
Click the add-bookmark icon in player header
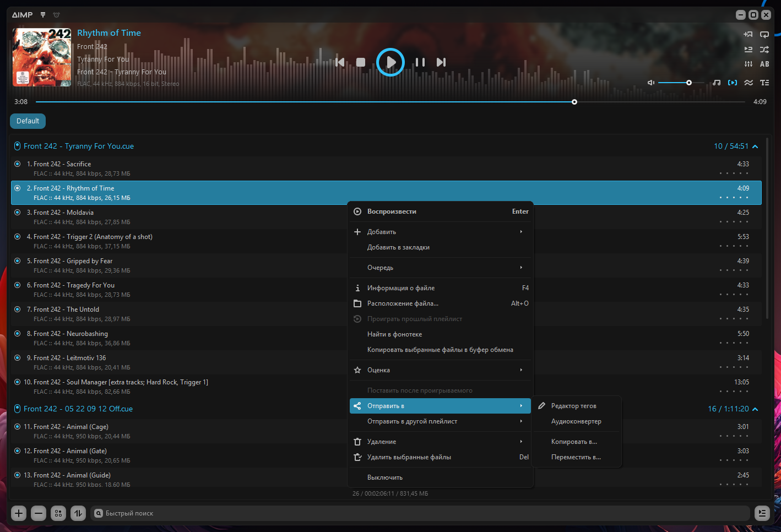pyautogui.click(x=748, y=34)
